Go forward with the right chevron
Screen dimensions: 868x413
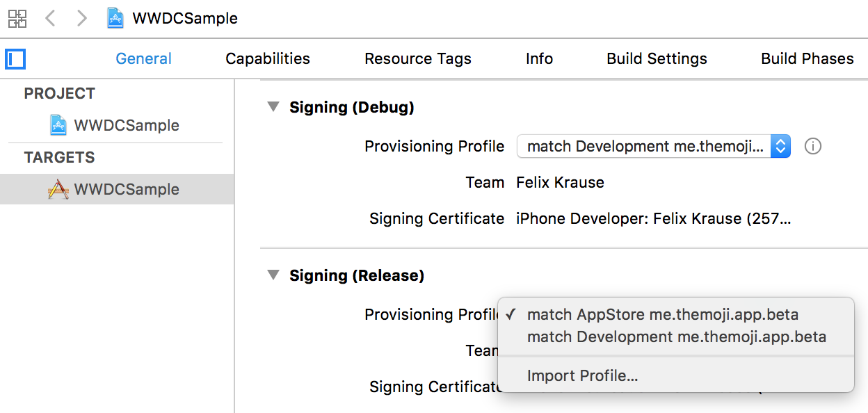[82, 18]
